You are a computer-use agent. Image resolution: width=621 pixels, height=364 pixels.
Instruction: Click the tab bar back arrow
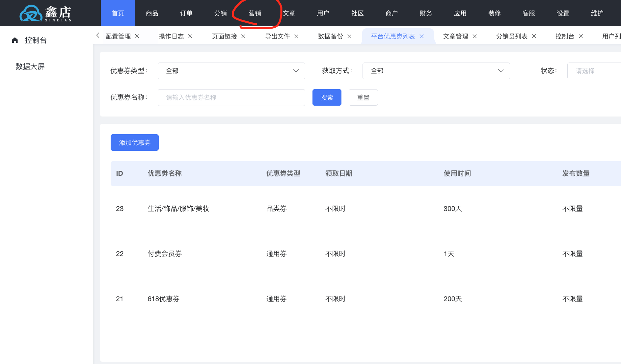click(x=98, y=35)
